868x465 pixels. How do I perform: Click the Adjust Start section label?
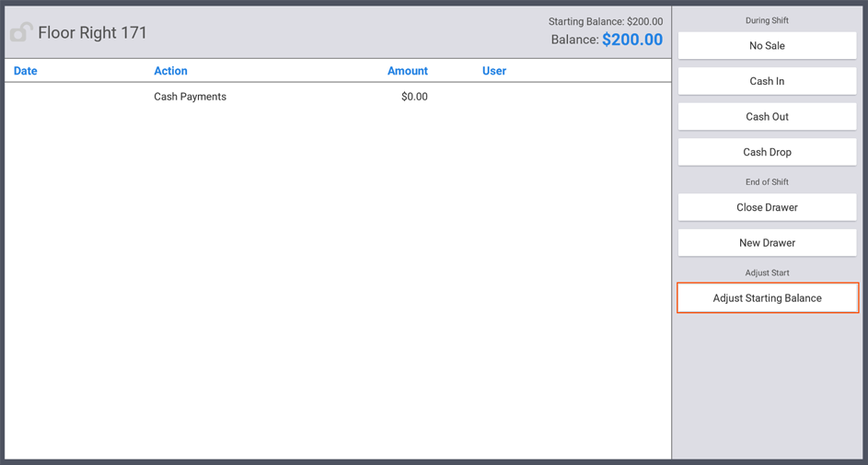click(x=767, y=273)
